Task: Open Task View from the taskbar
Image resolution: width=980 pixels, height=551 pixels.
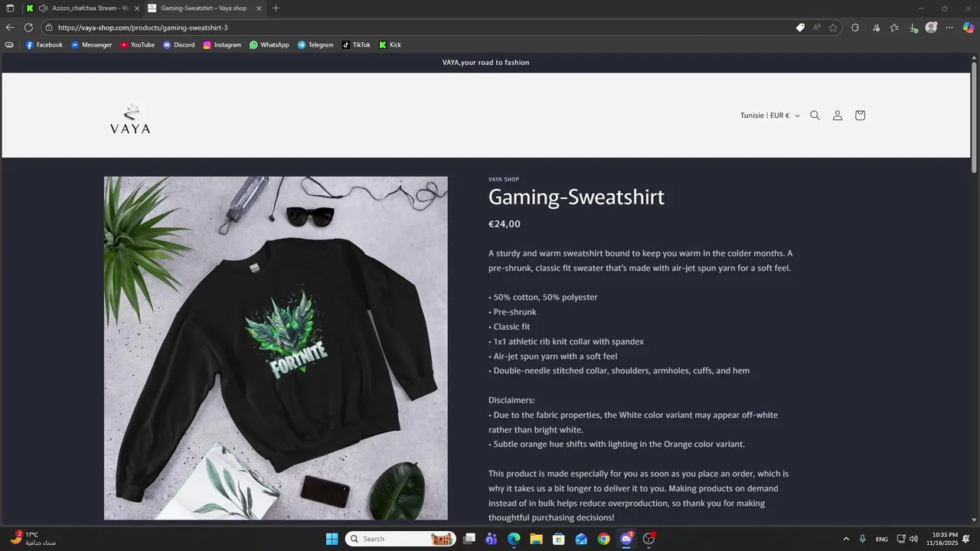Action: [x=469, y=539]
